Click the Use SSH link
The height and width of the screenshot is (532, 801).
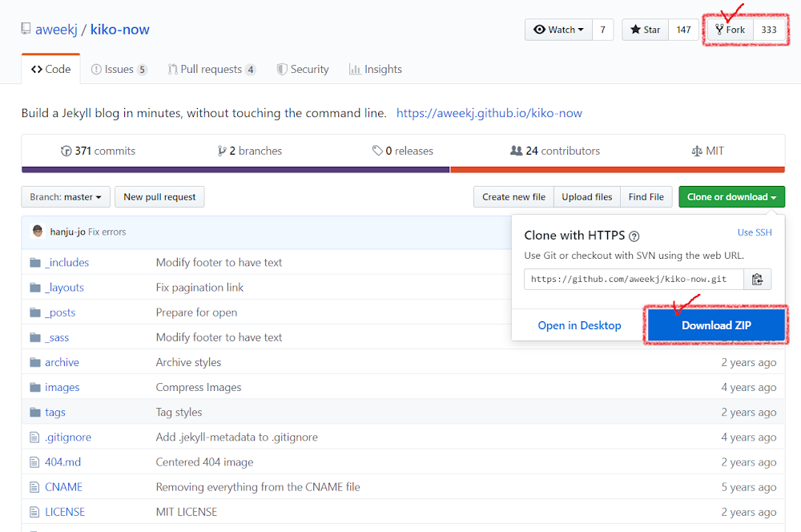click(755, 232)
